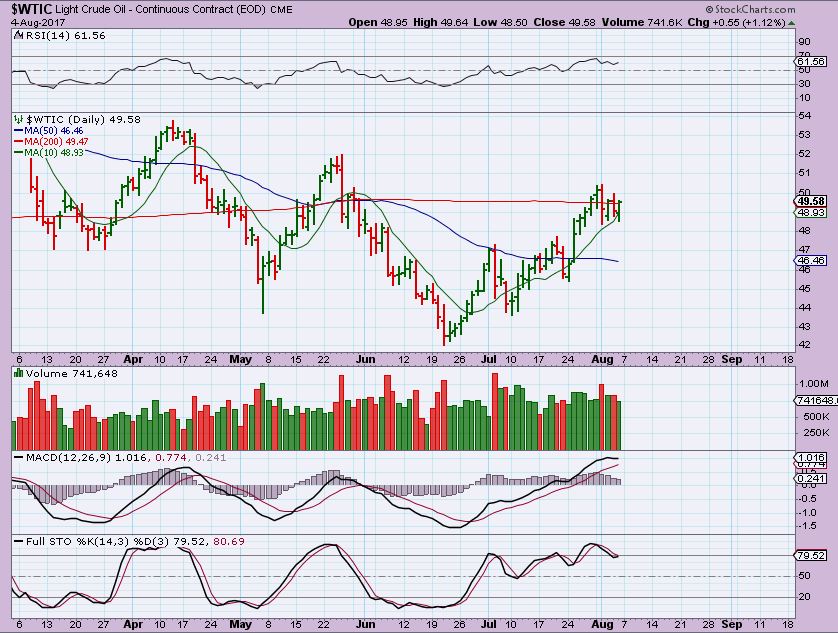Screen dimensions: 838x633
Task: Click the MA(10) 48.93 legend entry
Action: [x=53, y=152]
